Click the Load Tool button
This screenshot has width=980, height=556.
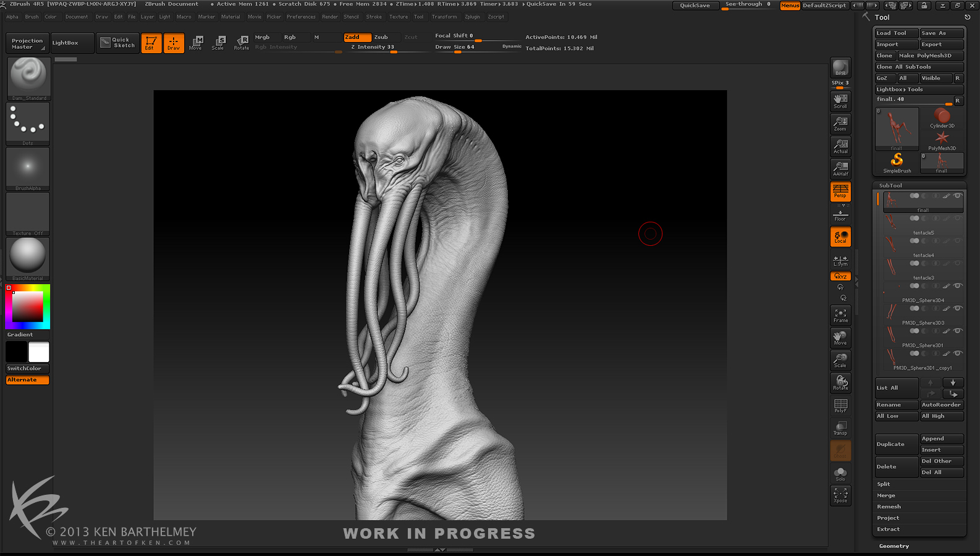(896, 33)
